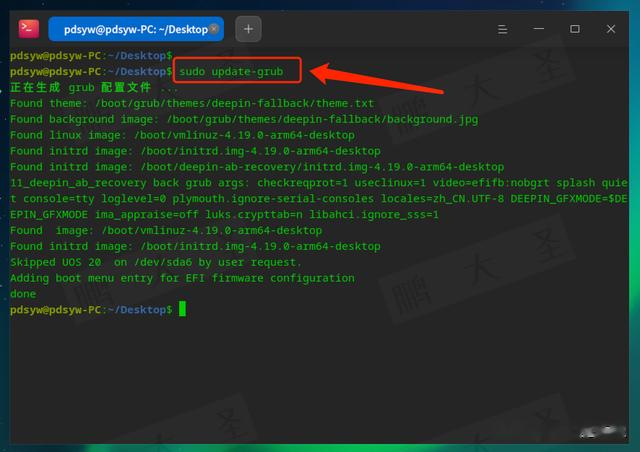Viewport: 640px width, 452px height.
Task: Close the terminal window
Action: (x=611, y=29)
